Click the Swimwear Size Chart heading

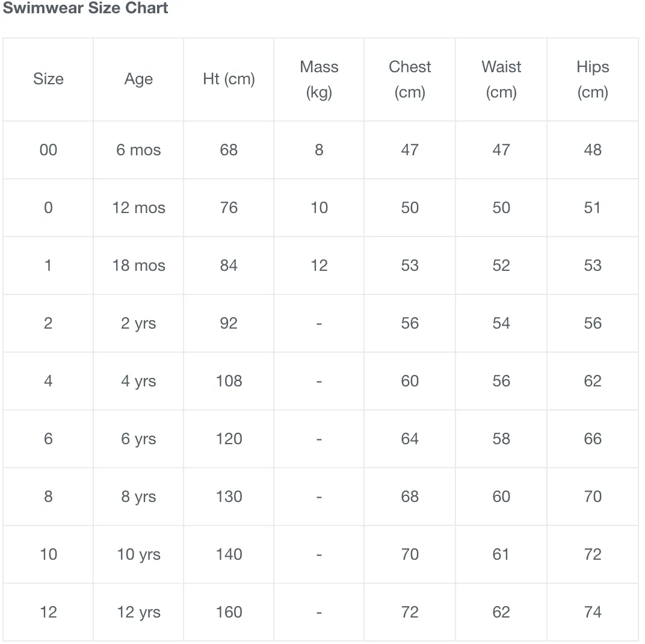point(85,8)
